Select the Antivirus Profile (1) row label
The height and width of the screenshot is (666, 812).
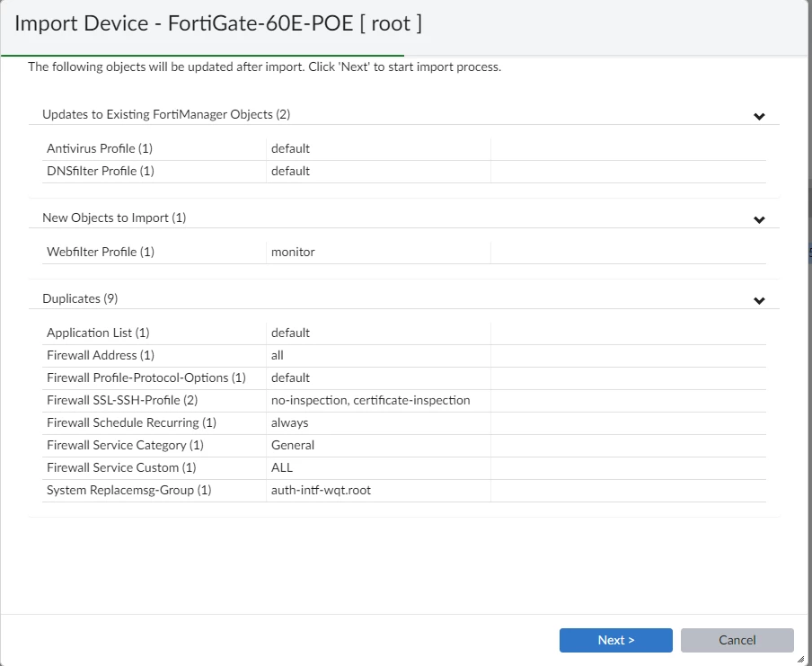coord(100,148)
